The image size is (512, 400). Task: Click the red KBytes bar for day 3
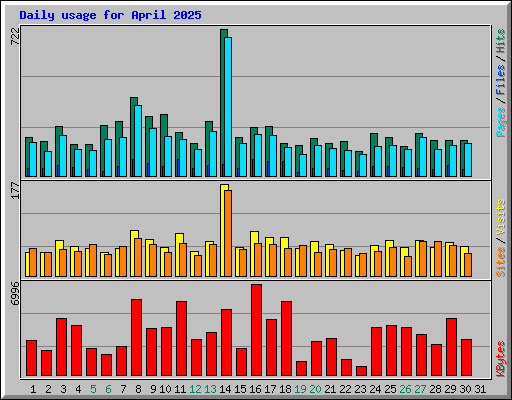point(61,347)
